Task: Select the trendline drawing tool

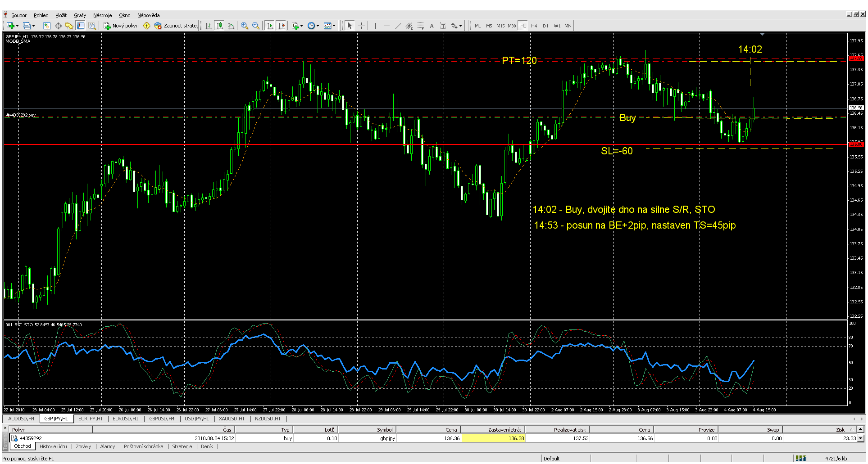Action: click(x=398, y=26)
